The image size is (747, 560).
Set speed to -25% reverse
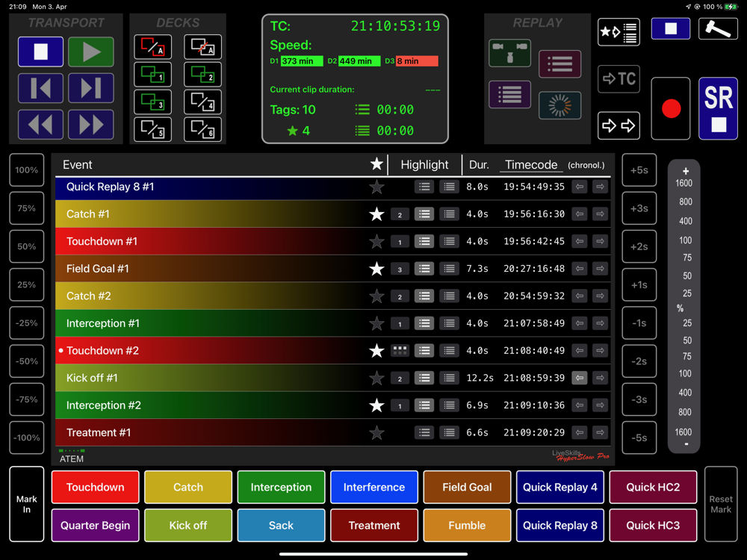(x=27, y=323)
